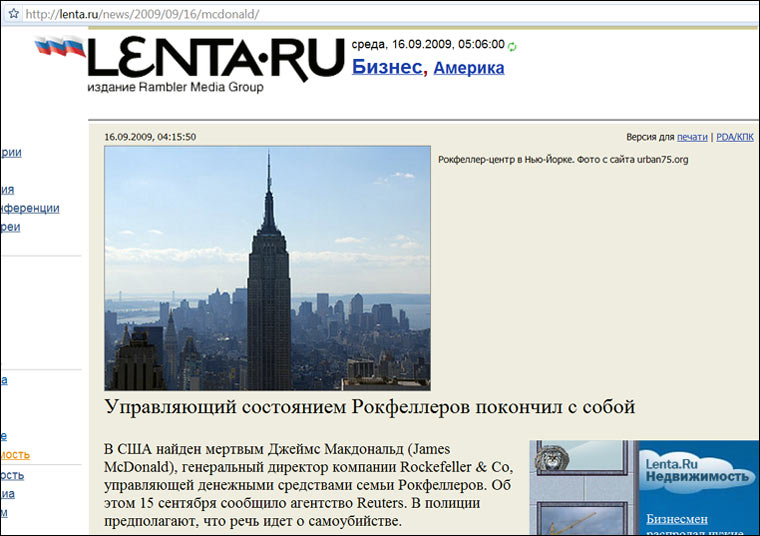Screen dimensions: 760x536
Task: Click the green refresh icon beside the time
Action: [512, 47]
